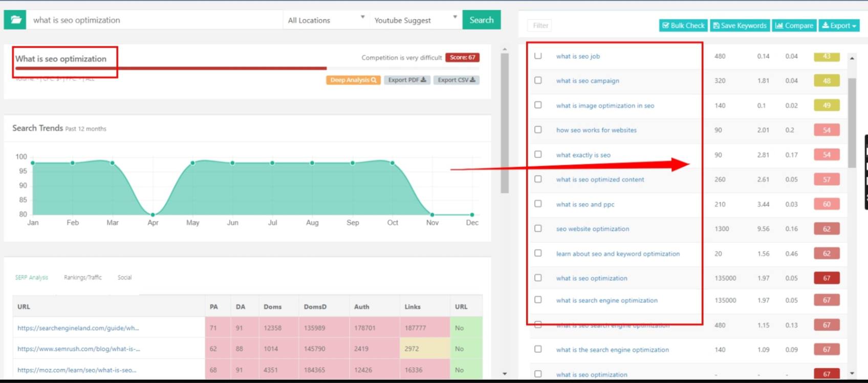Click keyword 'what is seo optimized content'
The width and height of the screenshot is (868, 383).
600,179
